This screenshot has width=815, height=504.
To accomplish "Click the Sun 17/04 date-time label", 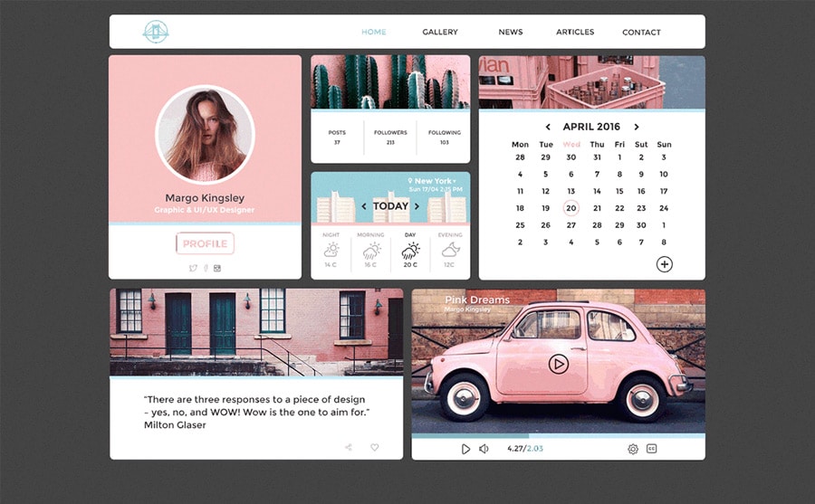I will coord(436,190).
